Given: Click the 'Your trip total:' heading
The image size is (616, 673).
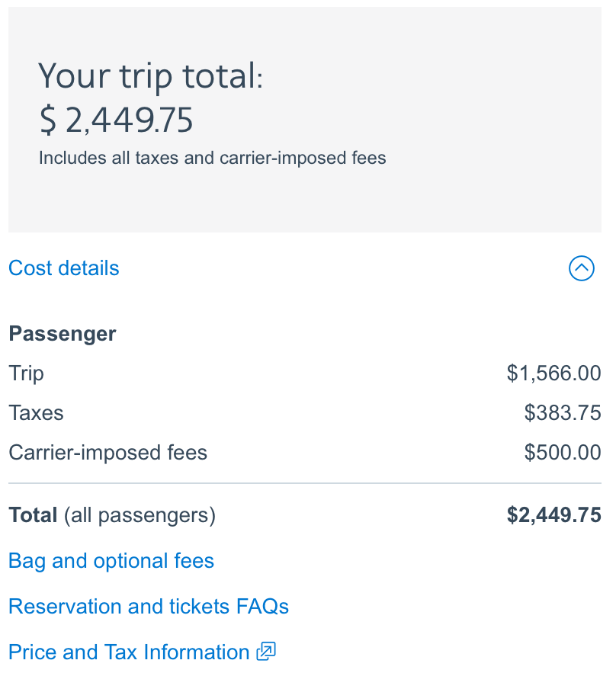Looking at the screenshot, I should click(151, 77).
